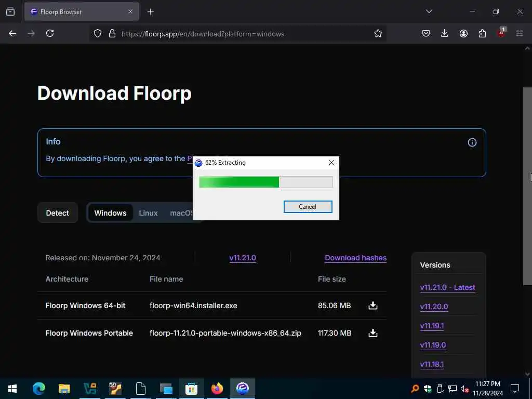The width and height of the screenshot is (532, 399).
Task: Open tracking protection shield icon
Action: pyautogui.click(x=98, y=33)
